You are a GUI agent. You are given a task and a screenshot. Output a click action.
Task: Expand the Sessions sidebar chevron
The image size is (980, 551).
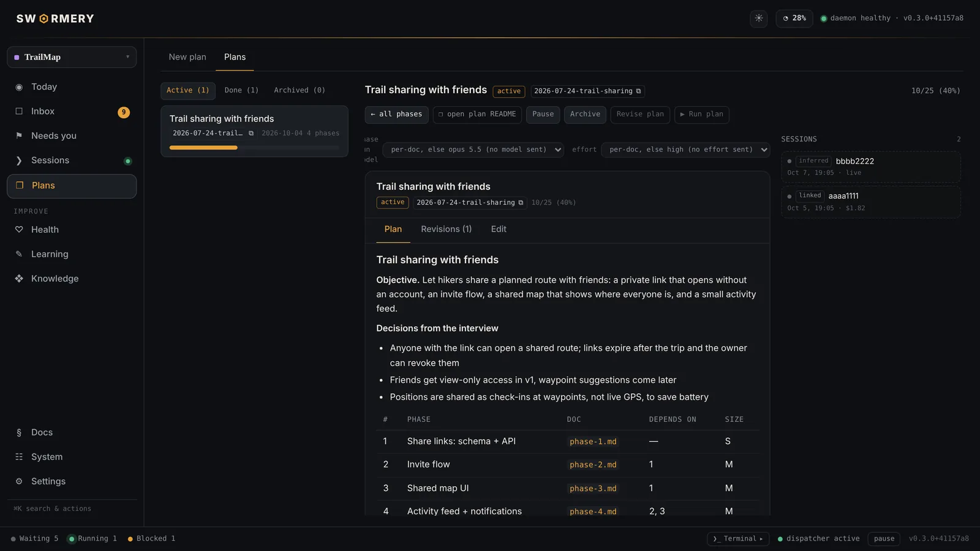point(19,160)
